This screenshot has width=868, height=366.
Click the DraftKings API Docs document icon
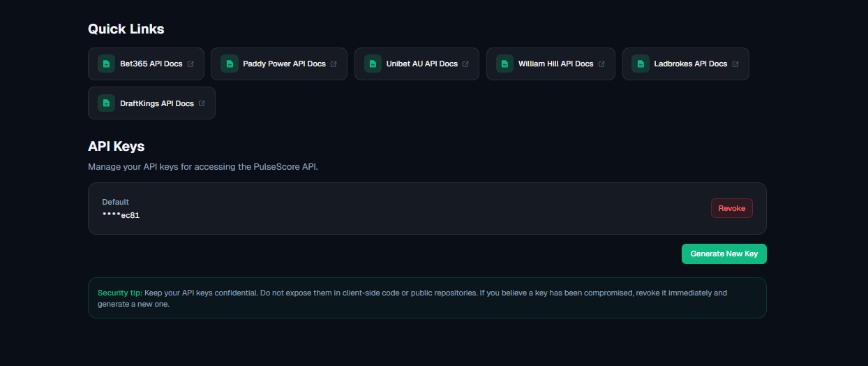coord(107,103)
